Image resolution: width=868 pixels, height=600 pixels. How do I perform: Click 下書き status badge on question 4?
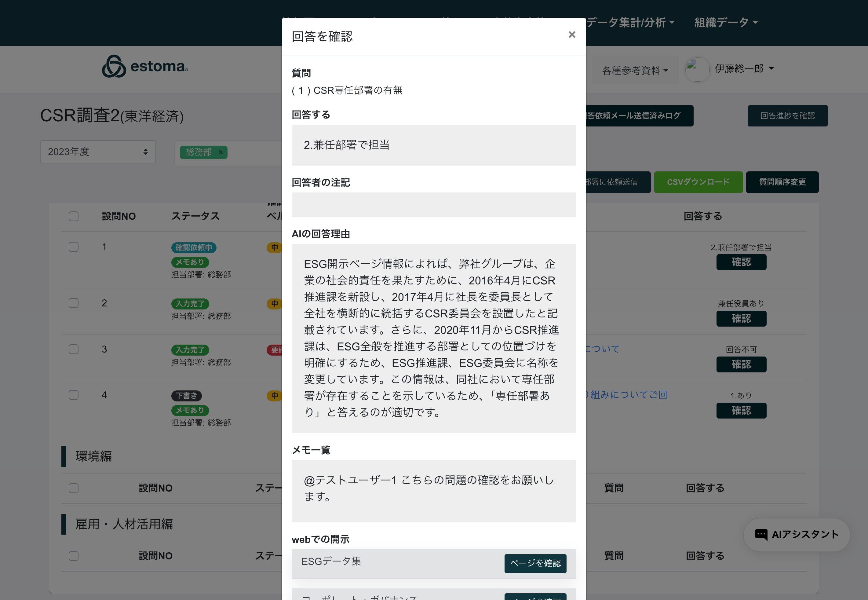tap(187, 396)
